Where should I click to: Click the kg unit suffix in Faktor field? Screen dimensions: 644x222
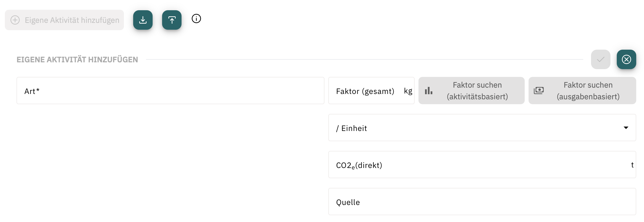pos(408,91)
